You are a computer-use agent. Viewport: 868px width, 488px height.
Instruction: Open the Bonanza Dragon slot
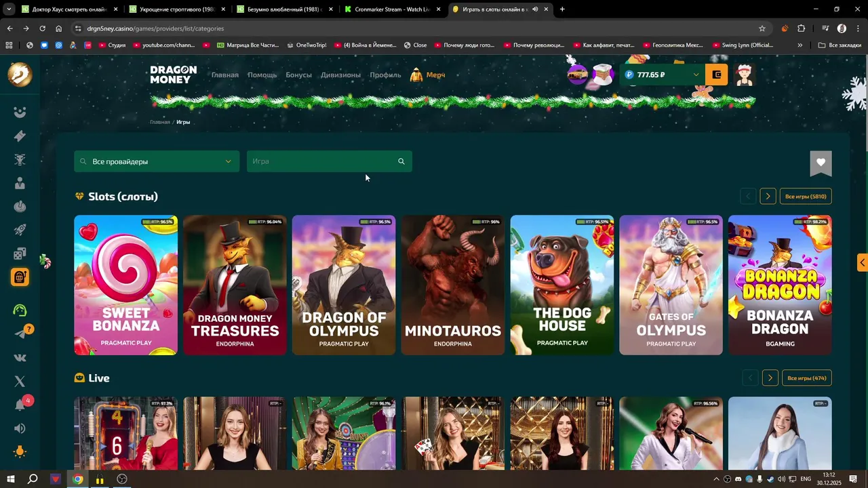click(x=780, y=285)
